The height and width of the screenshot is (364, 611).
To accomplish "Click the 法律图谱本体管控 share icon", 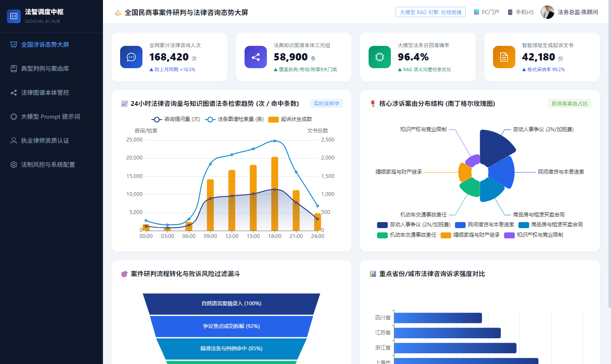I will click(14, 93).
